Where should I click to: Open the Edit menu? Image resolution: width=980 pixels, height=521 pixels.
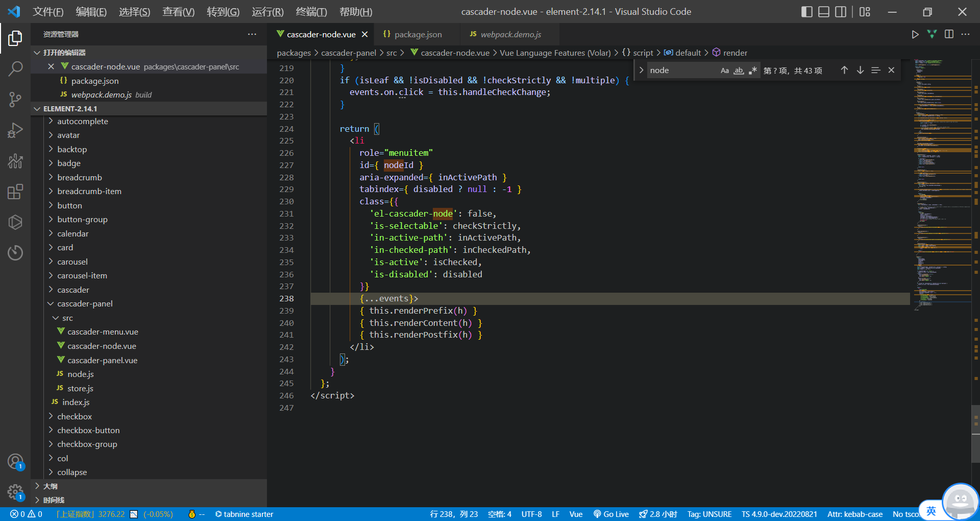[x=91, y=12]
